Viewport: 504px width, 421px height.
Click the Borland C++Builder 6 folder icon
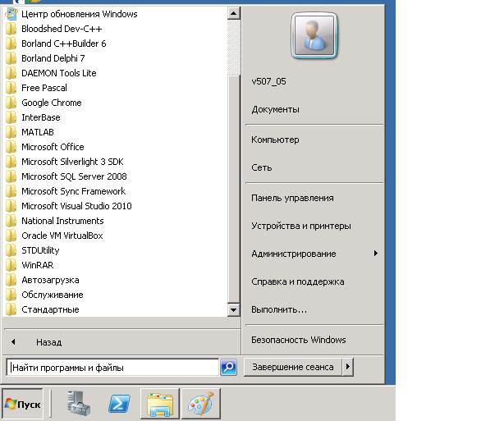click(x=11, y=43)
